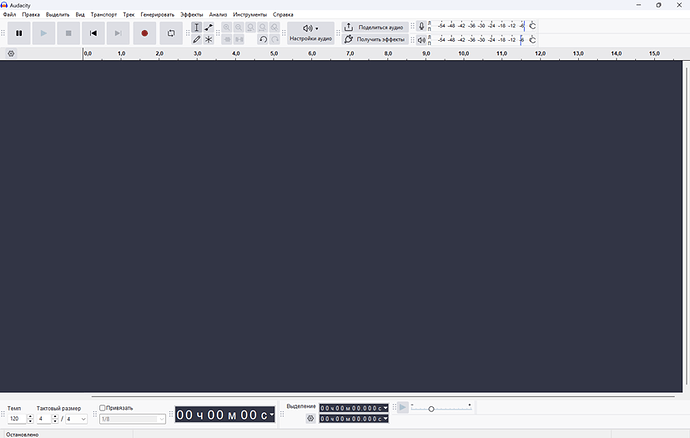The width and height of the screenshot is (690, 438).
Task: Select the pencil Draw tool
Action: 197,39
